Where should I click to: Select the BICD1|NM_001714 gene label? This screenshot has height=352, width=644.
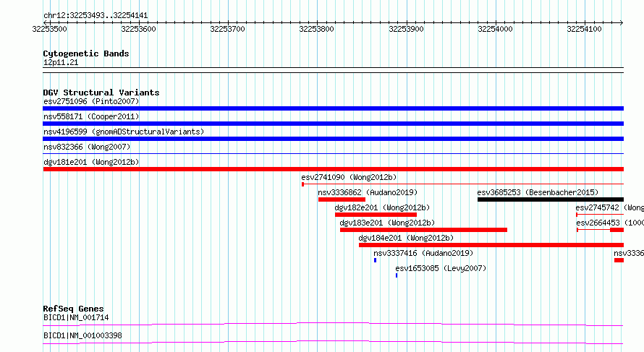76,317
